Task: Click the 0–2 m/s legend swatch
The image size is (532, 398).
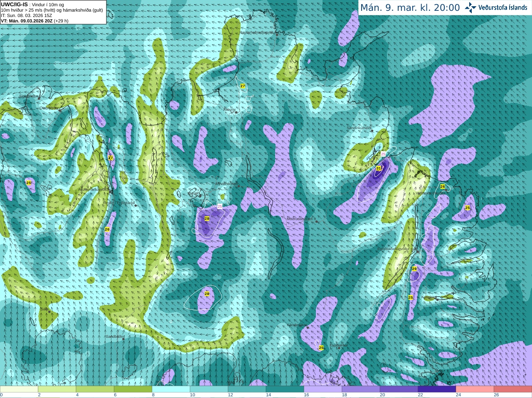Action: [x=19, y=389]
